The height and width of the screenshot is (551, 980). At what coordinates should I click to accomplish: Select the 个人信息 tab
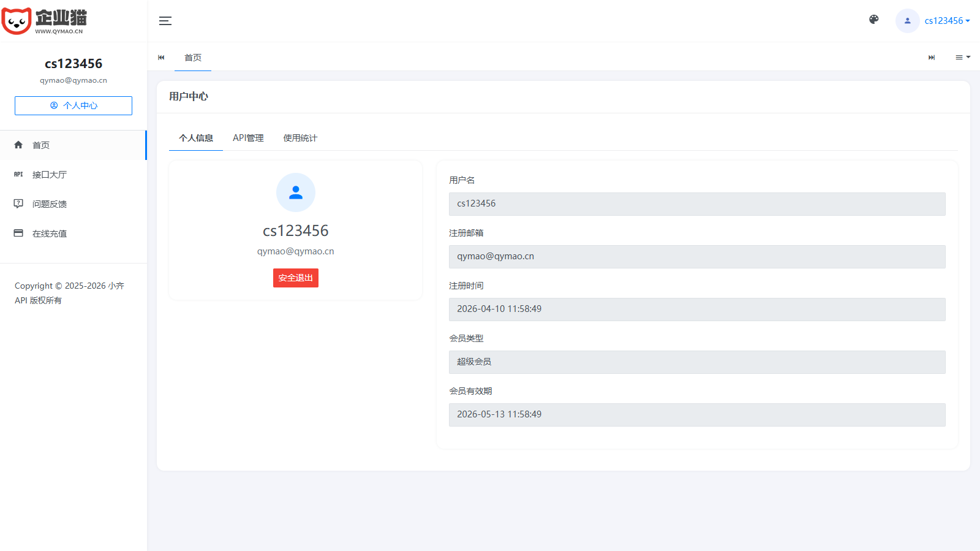[196, 138]
